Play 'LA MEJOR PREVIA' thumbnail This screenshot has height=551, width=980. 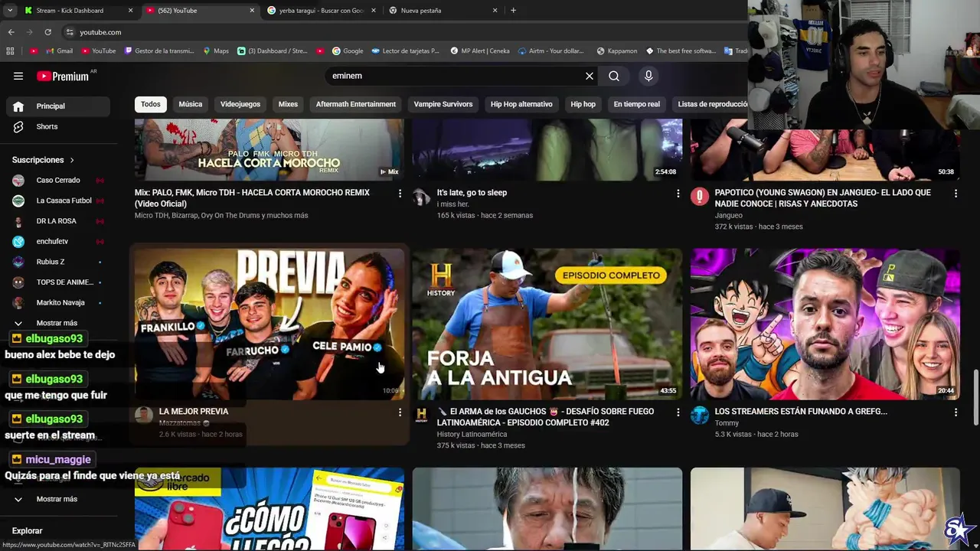(269, 323)
